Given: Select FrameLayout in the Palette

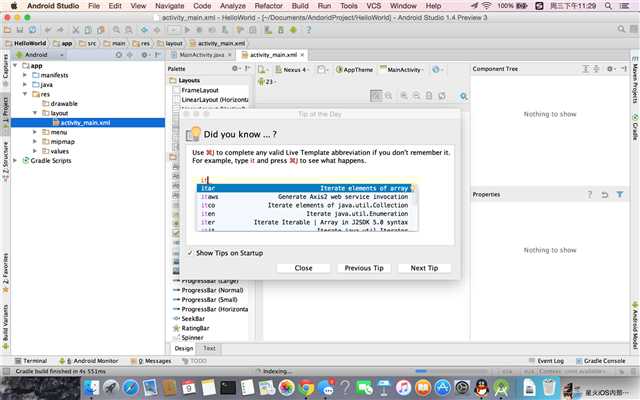Looking at the screenshot, I should point(200,90).
